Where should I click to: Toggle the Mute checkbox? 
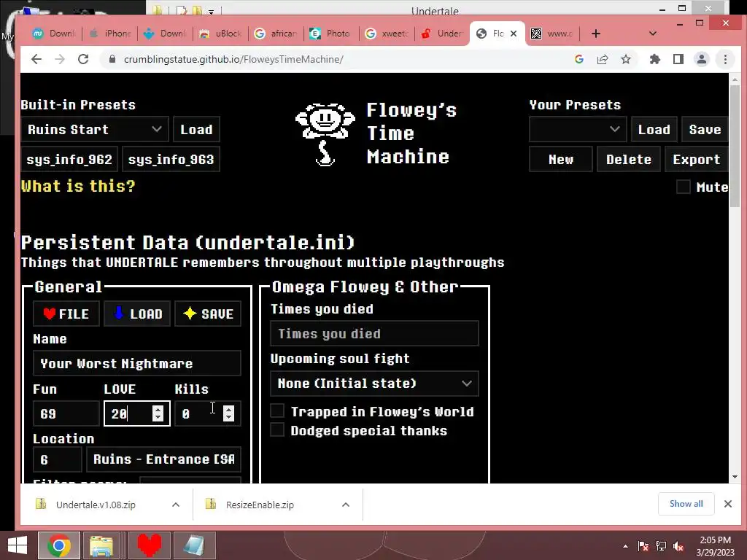tap(683, 187)
